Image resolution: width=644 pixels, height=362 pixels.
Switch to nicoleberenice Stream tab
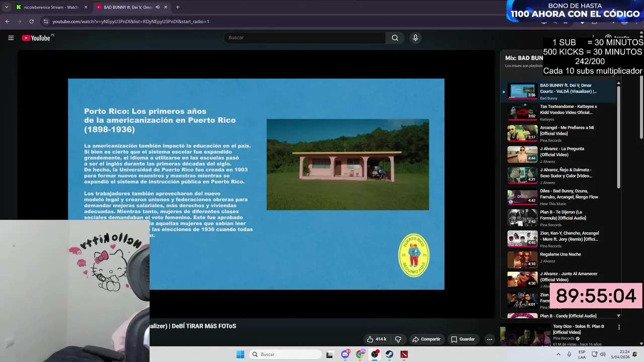click(51, 7)
